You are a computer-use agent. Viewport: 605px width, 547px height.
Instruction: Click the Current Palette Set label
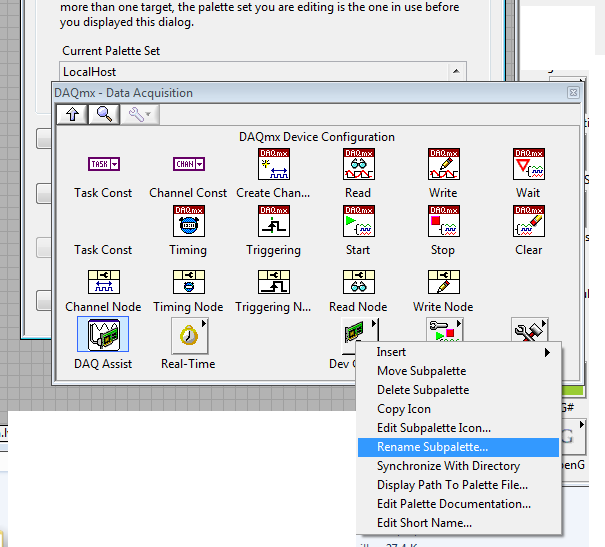pyautogui.click(x=111, y=51)
